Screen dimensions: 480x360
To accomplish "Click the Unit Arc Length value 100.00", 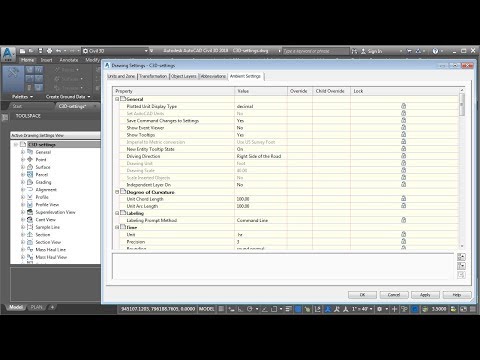I will [243, 206].
